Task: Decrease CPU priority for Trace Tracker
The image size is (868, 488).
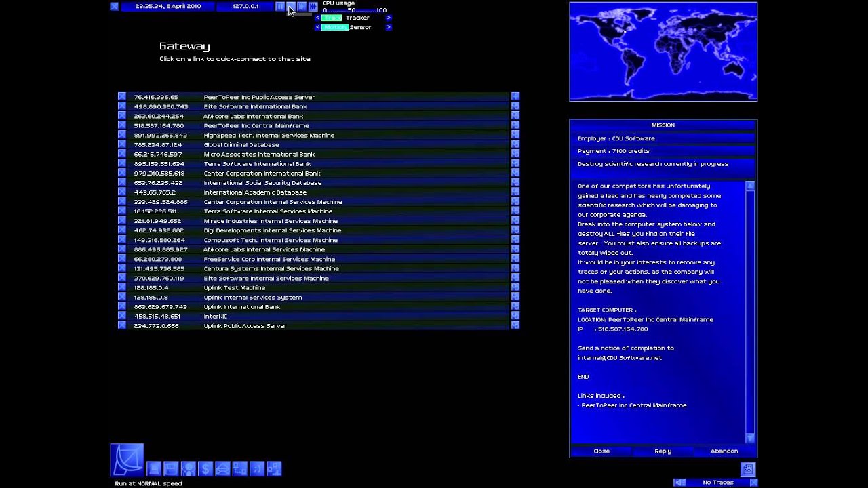Action: point(317,18)
